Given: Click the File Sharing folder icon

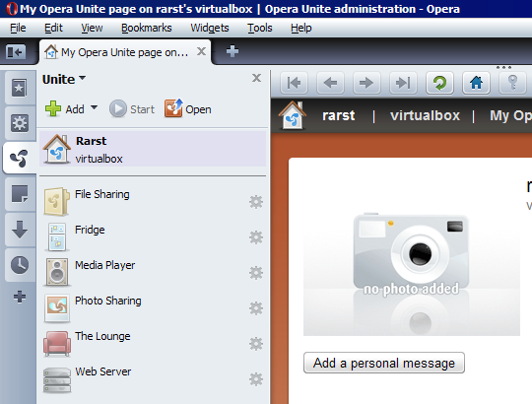Looking at the screenshot, I should coord(56,201).
